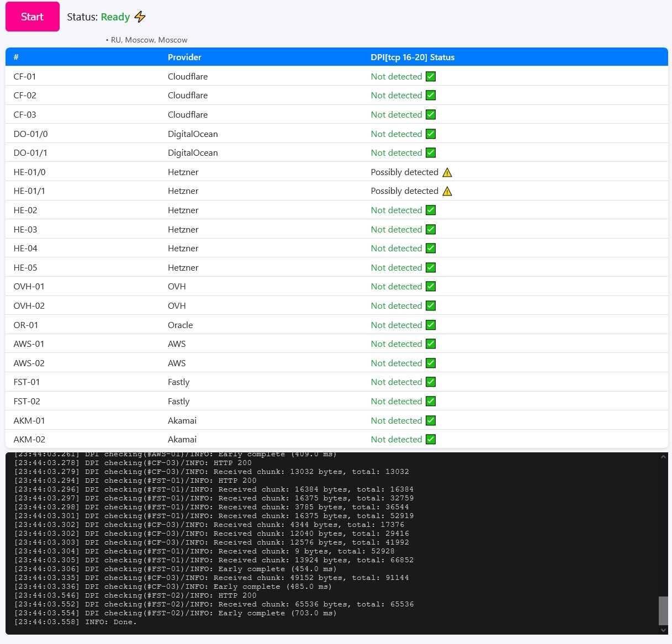Image resolution: width=672 pixels, height=644 pixels.
Task: Click green check icon for AWS-01
Action: (431, 344)
